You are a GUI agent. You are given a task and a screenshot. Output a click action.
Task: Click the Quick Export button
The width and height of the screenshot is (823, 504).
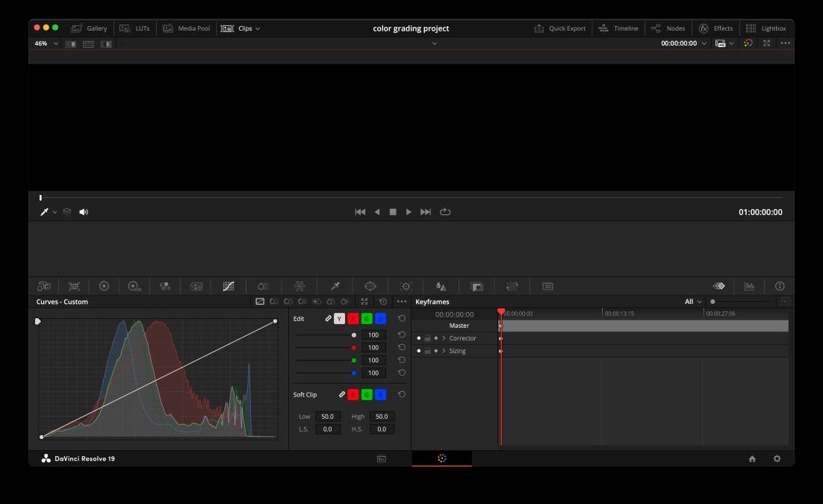coord(559,28)
